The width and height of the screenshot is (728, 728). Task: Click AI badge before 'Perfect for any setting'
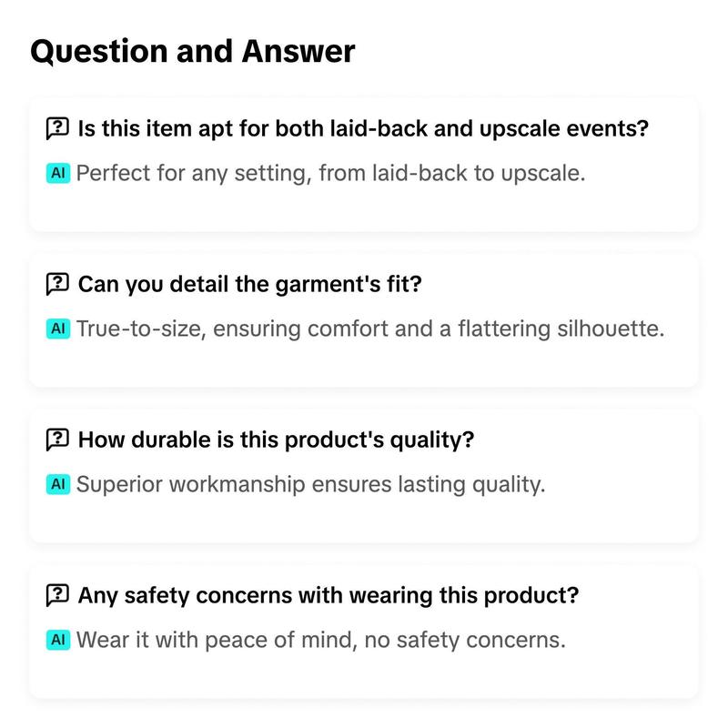coord(58,173)
